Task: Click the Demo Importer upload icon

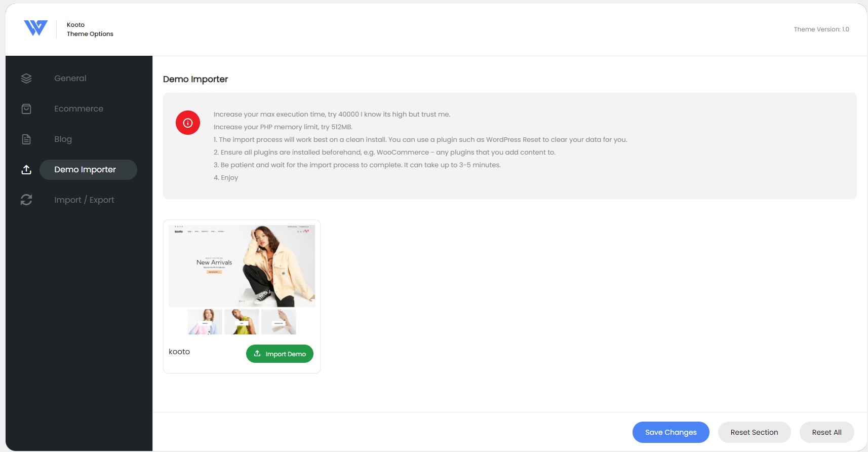Action: pos(26,170)
